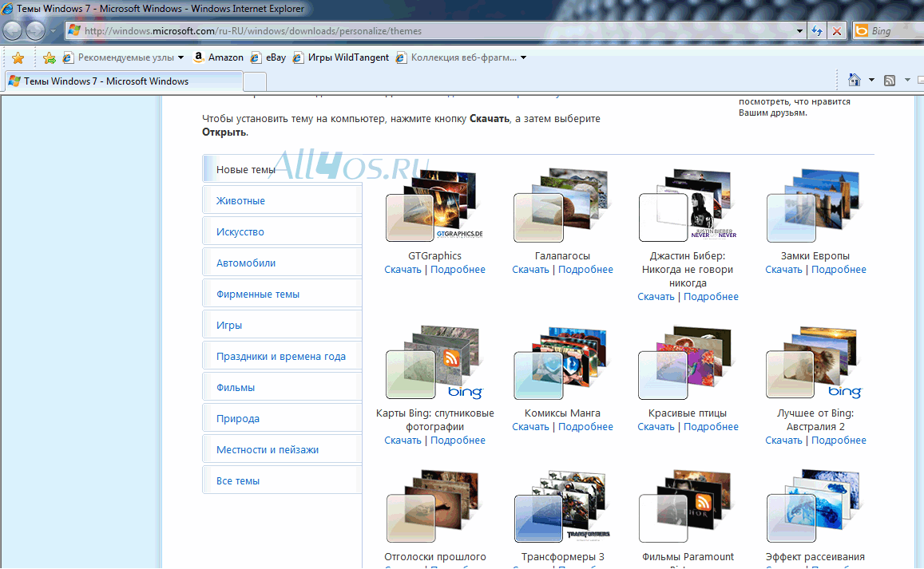Click the GTGraphics theme thumbnail
Viewport: 924px width, 569px height.
pyautogui.click(x=434, y=205)
